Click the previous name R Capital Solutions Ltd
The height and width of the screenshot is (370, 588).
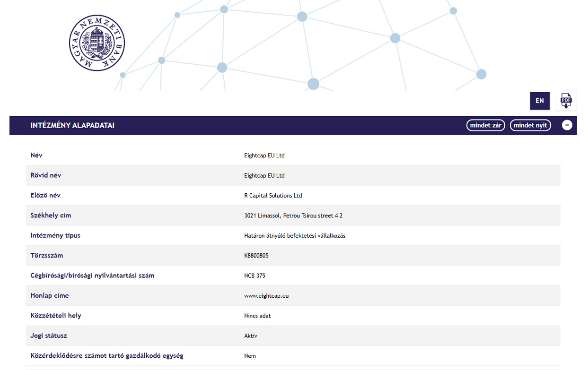[x=273, y=196]
